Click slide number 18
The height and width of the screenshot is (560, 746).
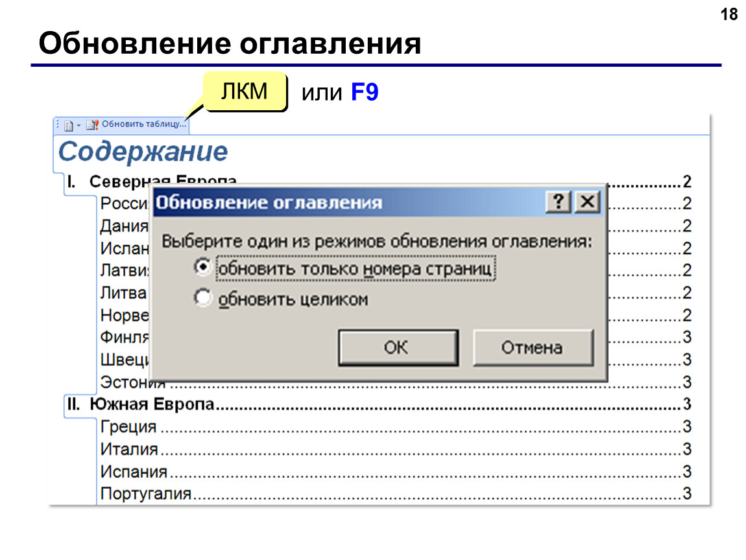(x=729, y=15)
